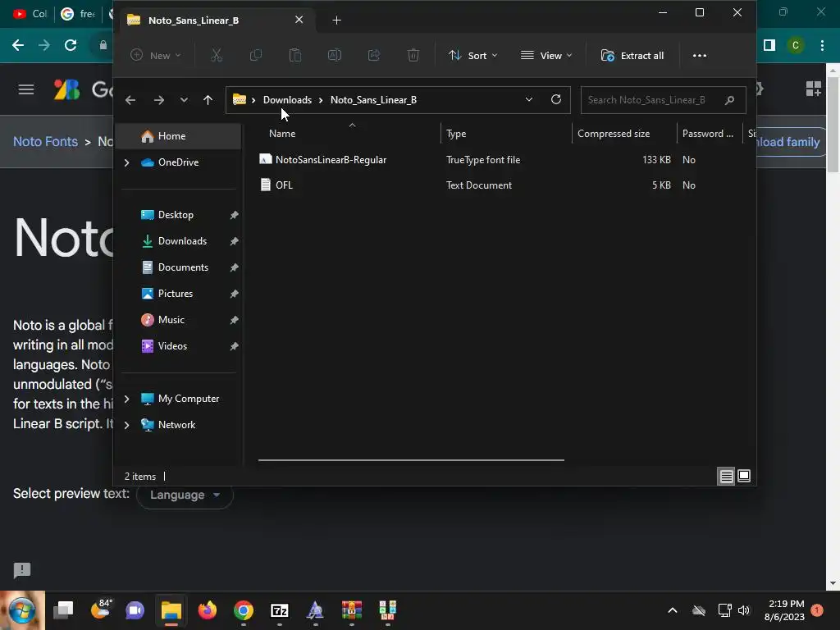Viewport: 840px width, 630px height.
Task: Open the See more (three dots) menu
Action: click(x=700, y=55)
